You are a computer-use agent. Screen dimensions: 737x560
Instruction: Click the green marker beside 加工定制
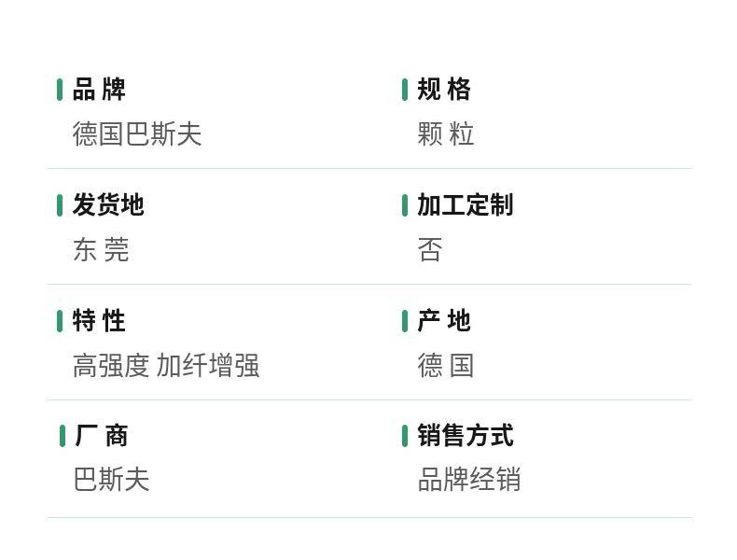[405, 205]
